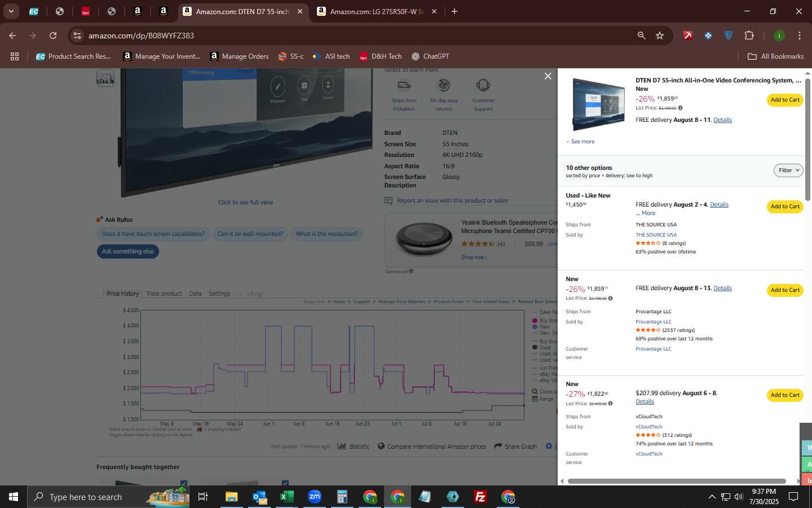Viewport: 812px width, 508px height.
Task: Open All Bookmarks folder
Action: 775,56
